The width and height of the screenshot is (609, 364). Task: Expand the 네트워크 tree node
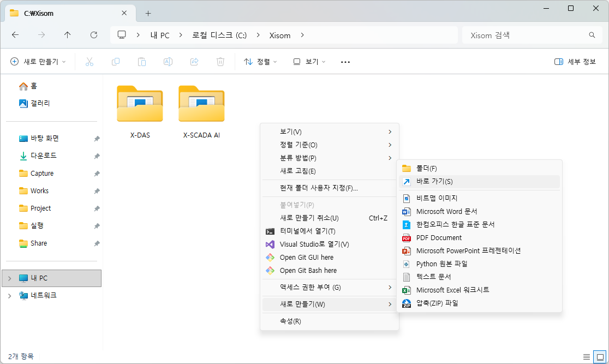[x=9, y=295]
